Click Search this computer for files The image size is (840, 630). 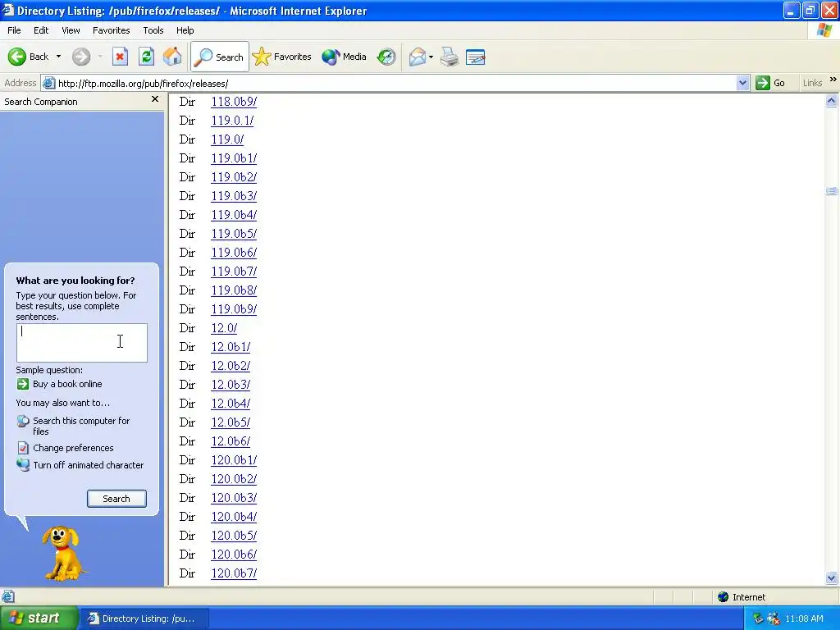(x=81, y=426)
